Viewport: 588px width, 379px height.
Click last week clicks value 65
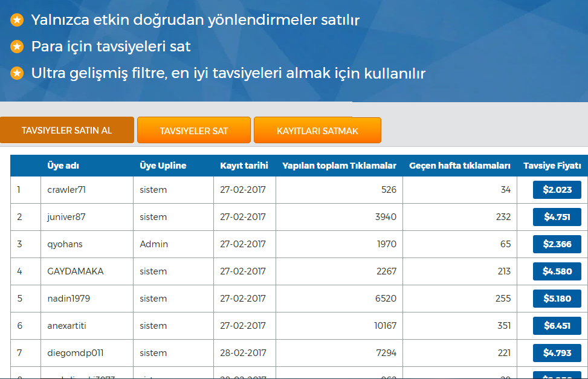click(x=505, y=244)
